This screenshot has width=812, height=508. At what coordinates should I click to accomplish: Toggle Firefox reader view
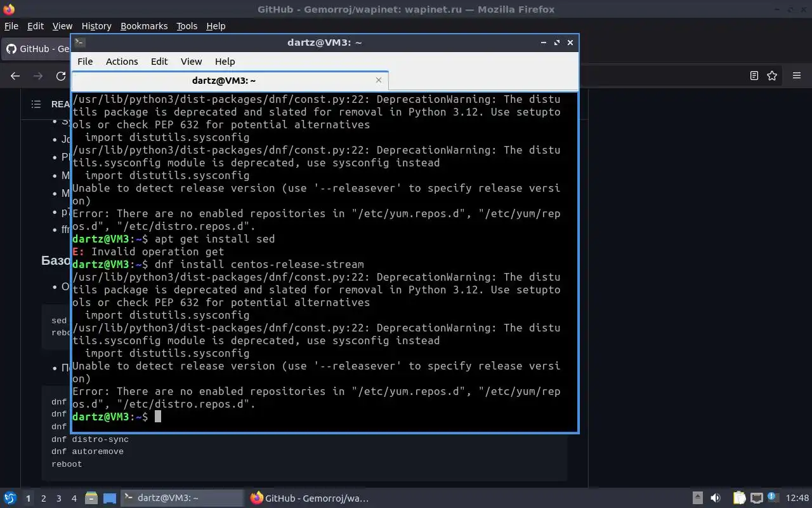tap(754, 76)
